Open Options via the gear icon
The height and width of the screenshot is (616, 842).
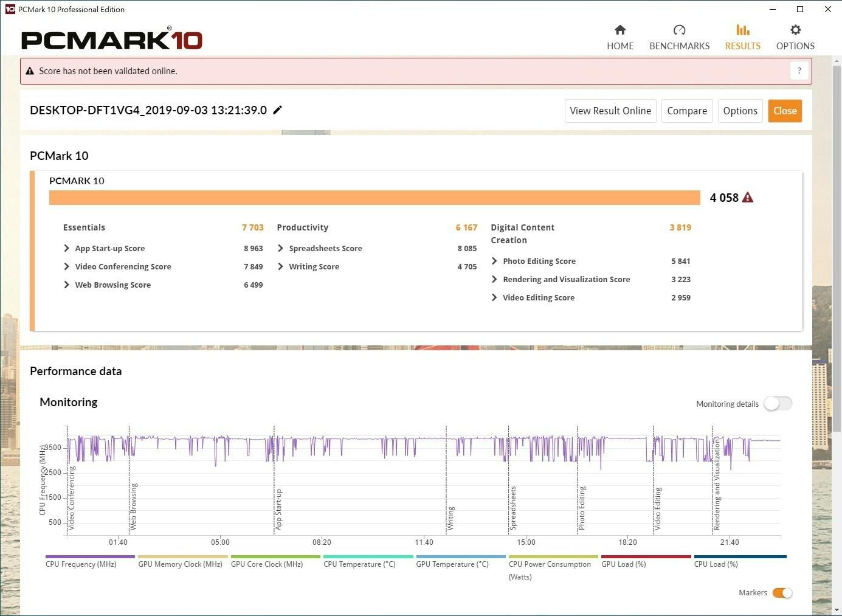(795, 30)
